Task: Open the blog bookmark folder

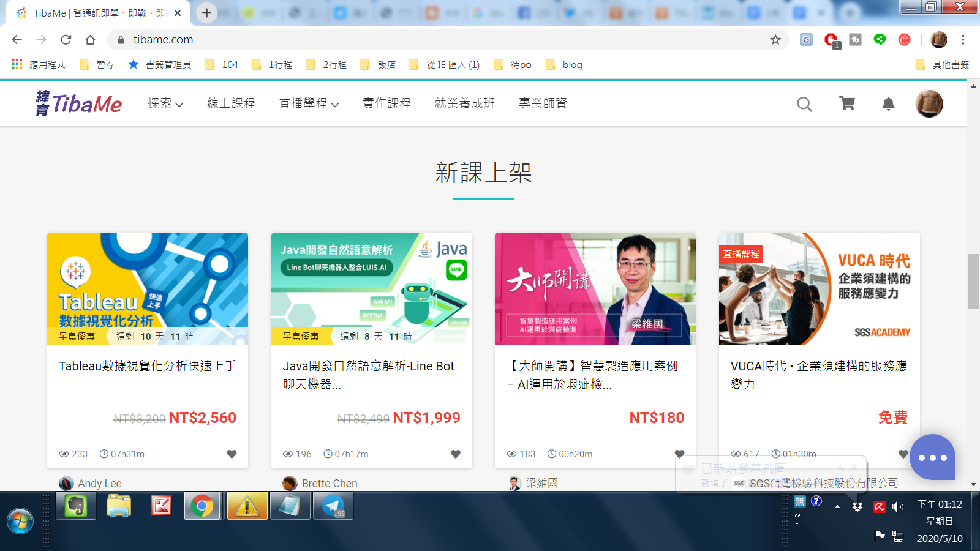Action: point(564,64)
